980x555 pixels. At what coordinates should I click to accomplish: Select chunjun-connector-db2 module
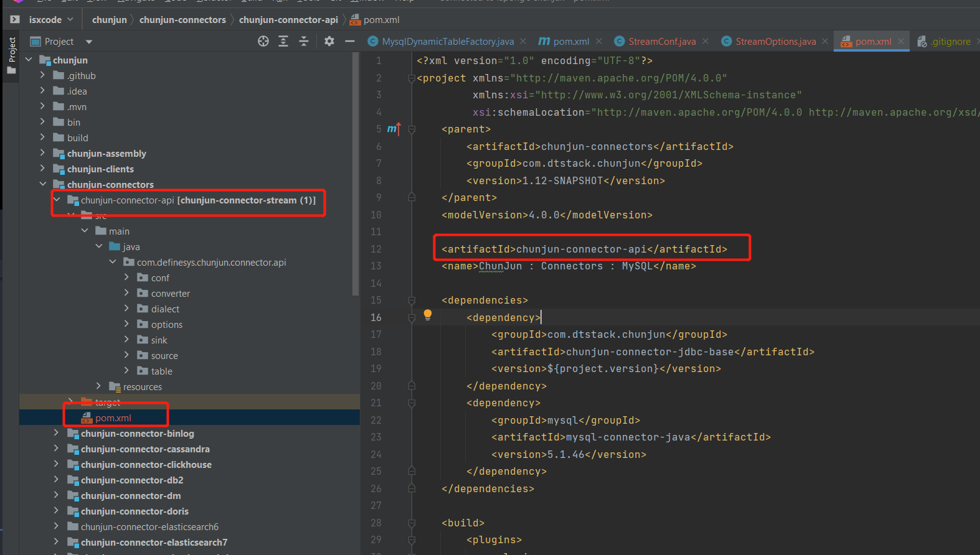[x=132, y=480]
